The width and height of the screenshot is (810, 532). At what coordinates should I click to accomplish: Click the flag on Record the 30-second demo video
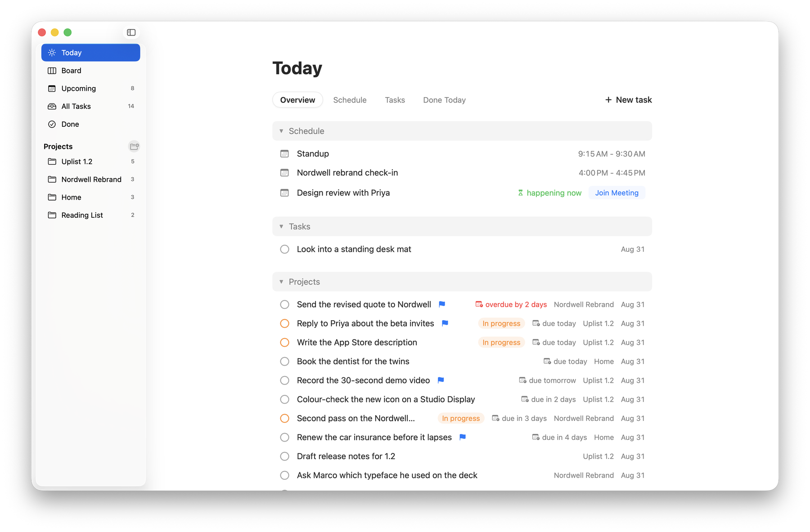tap(441, 380)
